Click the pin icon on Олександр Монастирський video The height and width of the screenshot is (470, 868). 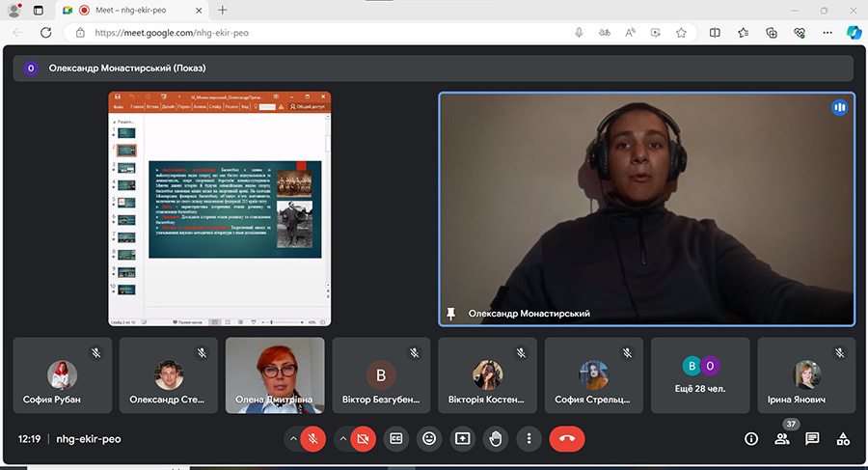450,314
